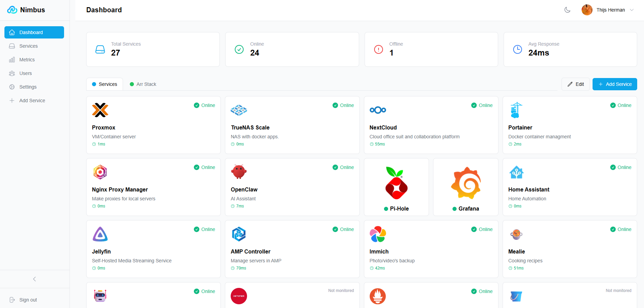Open the OpenClaw red mascot icon
The width and height of the screenshot is (644, 308).
[x=239, y=172]
